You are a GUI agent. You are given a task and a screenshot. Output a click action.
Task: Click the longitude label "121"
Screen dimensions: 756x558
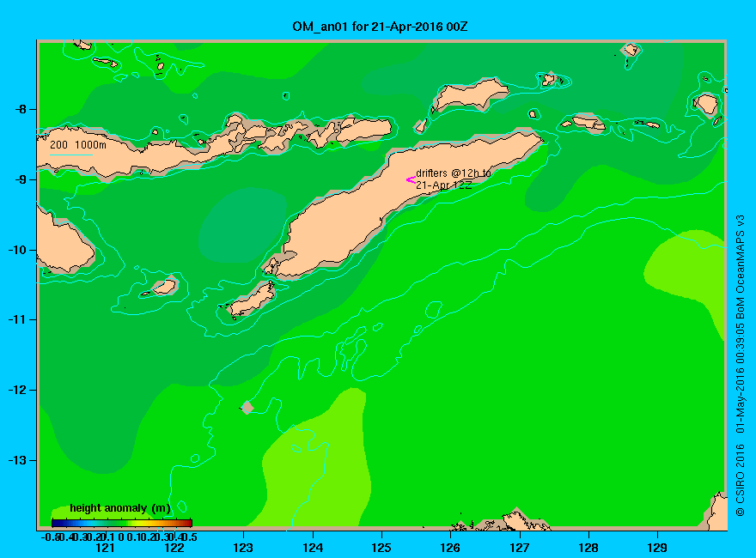[105, 548]
